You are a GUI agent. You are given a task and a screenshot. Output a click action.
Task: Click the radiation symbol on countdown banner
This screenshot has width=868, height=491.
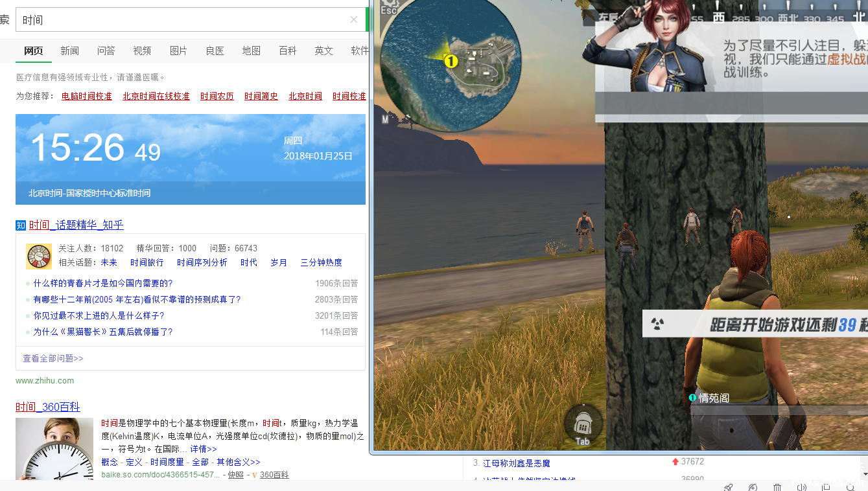click(657, 324)
